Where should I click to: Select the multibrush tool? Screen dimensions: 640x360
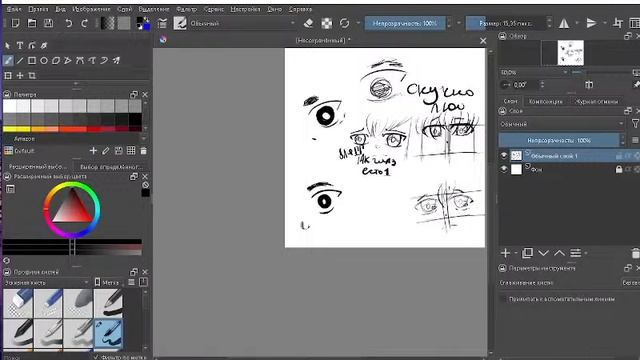(x=116, y=61)
